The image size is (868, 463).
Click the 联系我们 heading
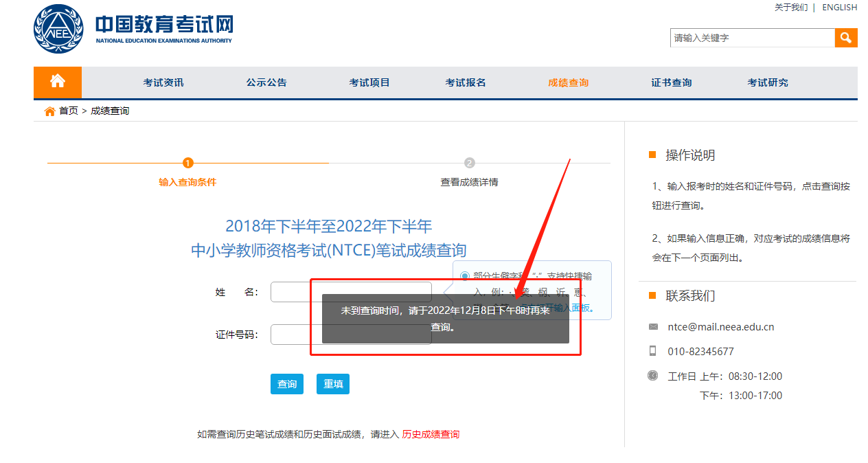(690, 296)
